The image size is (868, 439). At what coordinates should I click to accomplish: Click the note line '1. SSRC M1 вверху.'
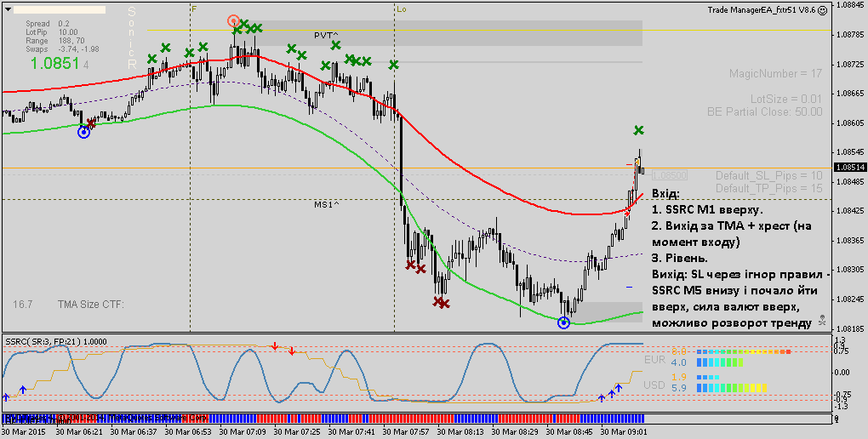pos(707,210)
